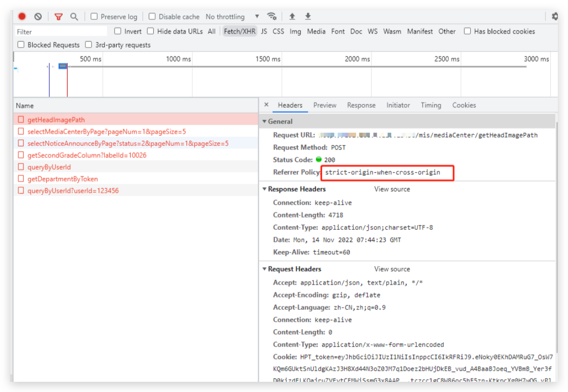Filter by Font requests
The height and width of the screenshot is (392, 568).
coord(337,32)
